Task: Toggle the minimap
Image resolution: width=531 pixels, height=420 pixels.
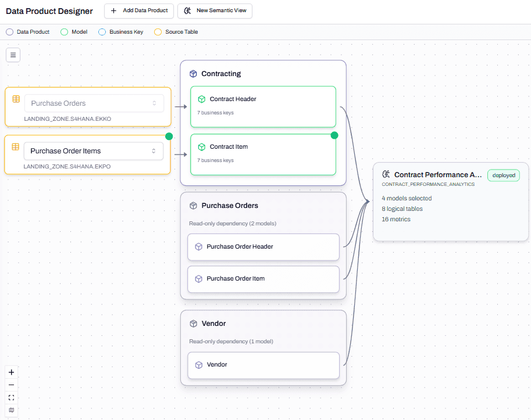Action: click(x=11, y=410)
